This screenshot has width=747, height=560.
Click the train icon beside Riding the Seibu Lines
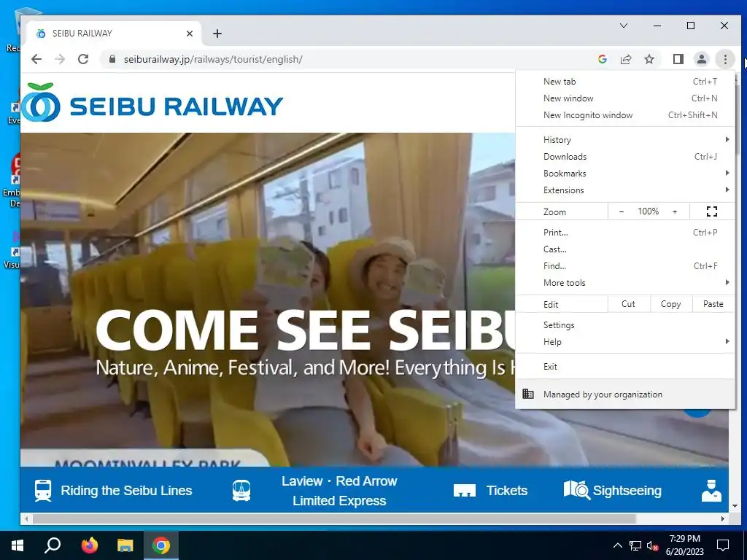(43, 491)
